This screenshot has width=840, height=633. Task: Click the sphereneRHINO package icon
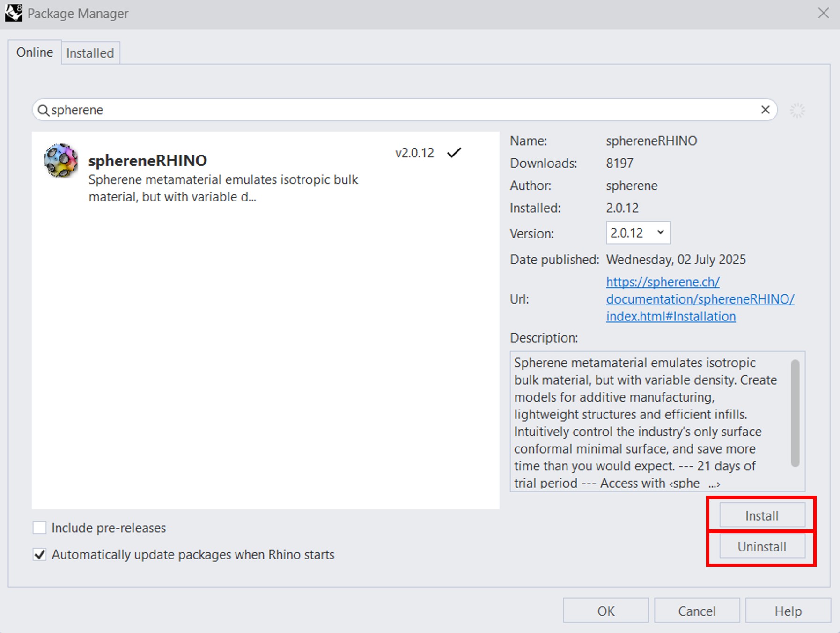pyautogui.click(x=61, y=161)
